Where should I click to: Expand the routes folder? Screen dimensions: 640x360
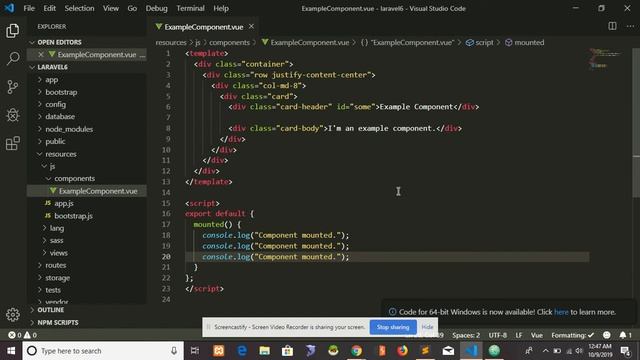tap(56, 265)
